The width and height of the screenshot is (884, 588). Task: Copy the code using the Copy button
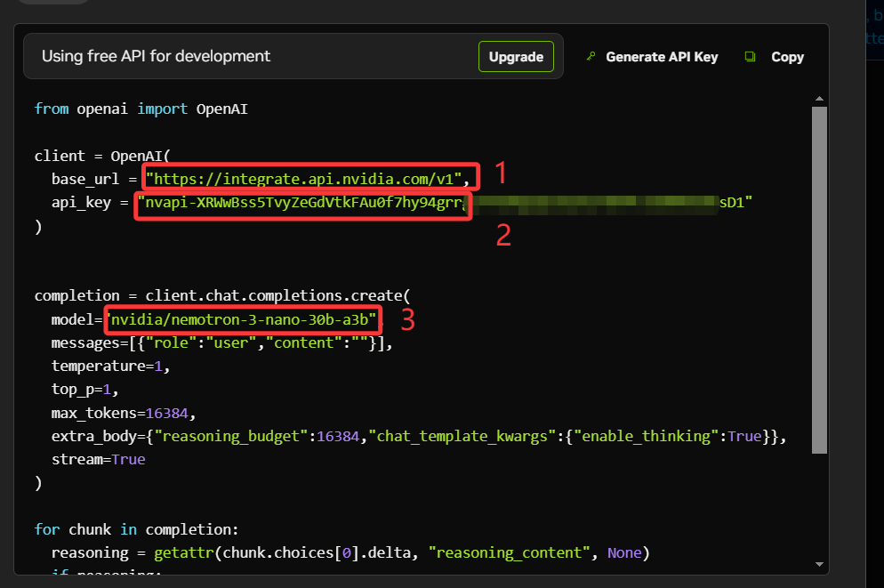point(787,57)
